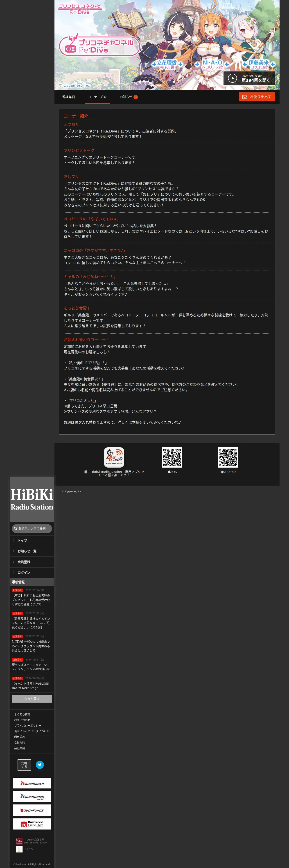Open the Hibiki Radio Station app icon
The width and height of the screenshot is (289, 868).
(x=114, y=457)
